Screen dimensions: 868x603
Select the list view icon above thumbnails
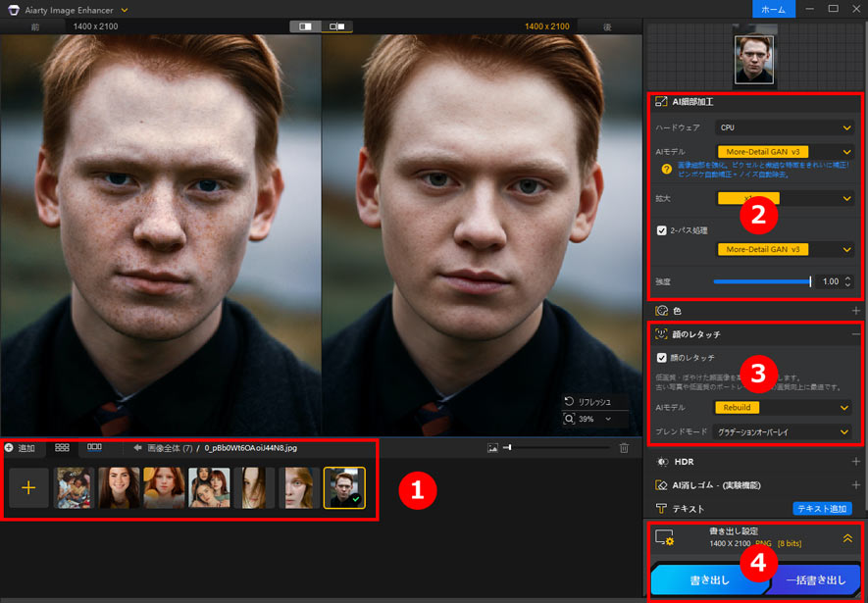pyautogui.click(x=93, y=446)
